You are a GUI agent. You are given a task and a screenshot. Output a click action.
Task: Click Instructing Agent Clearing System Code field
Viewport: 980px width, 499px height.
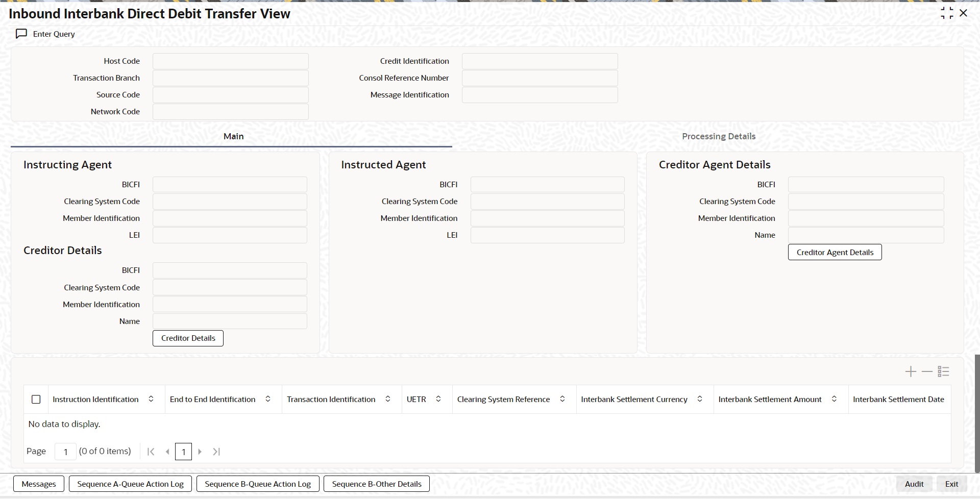[x=230, y=202]
